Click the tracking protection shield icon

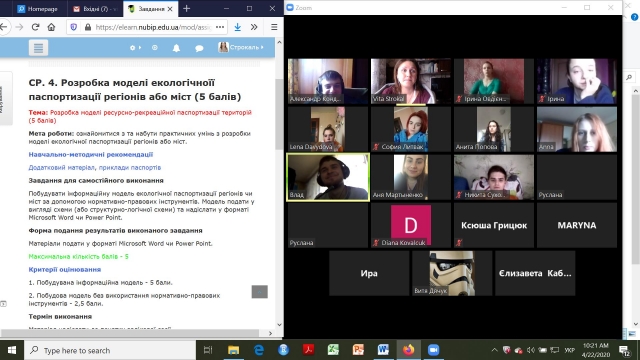pyautogui.click(x=73, y=27)
